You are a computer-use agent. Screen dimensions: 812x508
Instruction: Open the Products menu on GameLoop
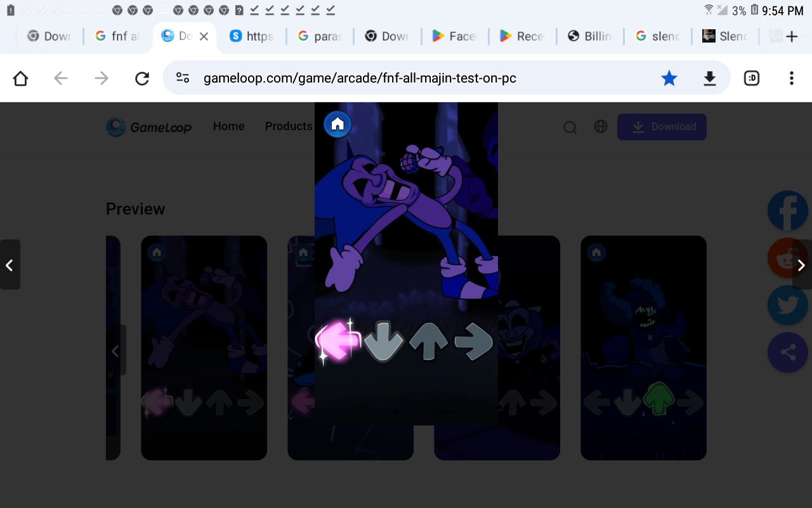[289, 126]
